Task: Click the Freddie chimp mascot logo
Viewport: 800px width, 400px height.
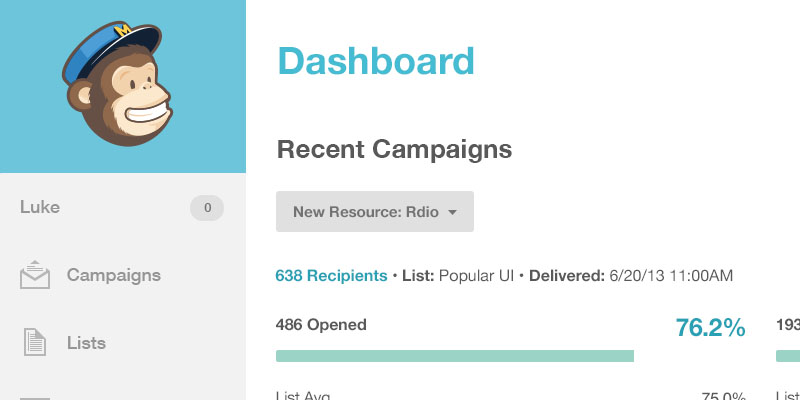Action: (x=119, y=86)
